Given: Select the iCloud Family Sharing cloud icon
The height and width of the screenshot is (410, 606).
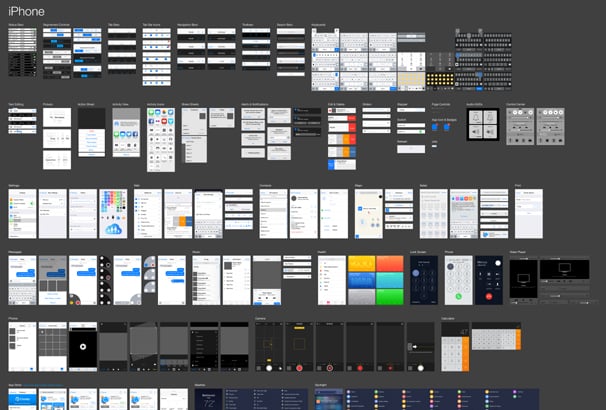Looking at the screenshot, I should click(x=113, y=230).
